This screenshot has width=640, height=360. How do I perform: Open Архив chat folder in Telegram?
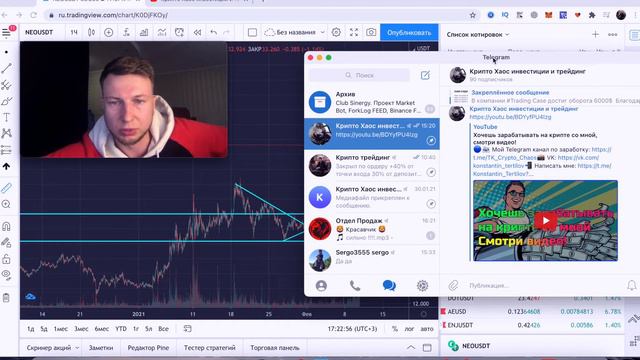click(372, 102)
